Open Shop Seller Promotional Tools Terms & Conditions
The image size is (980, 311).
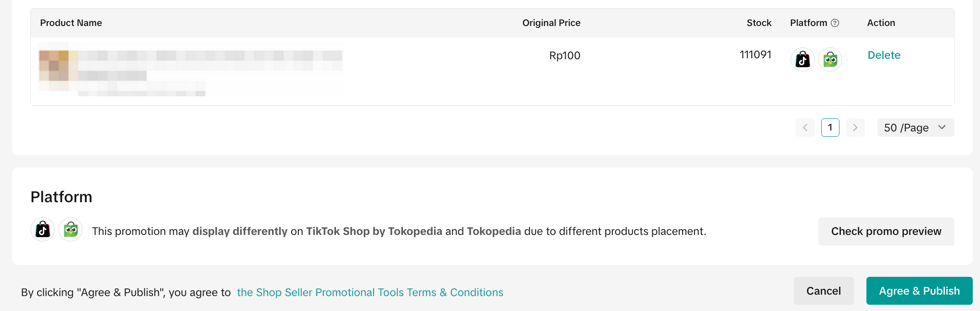pos(370,292)
